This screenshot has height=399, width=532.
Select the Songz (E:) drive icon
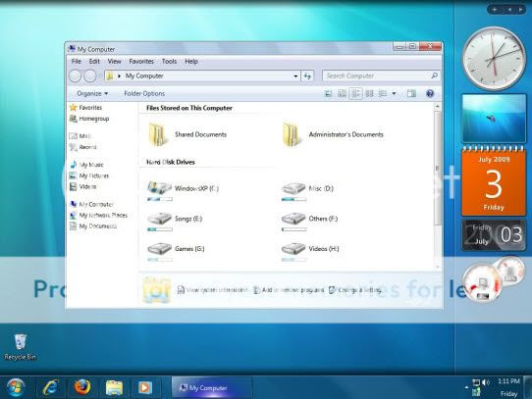(x=159, y=219)
